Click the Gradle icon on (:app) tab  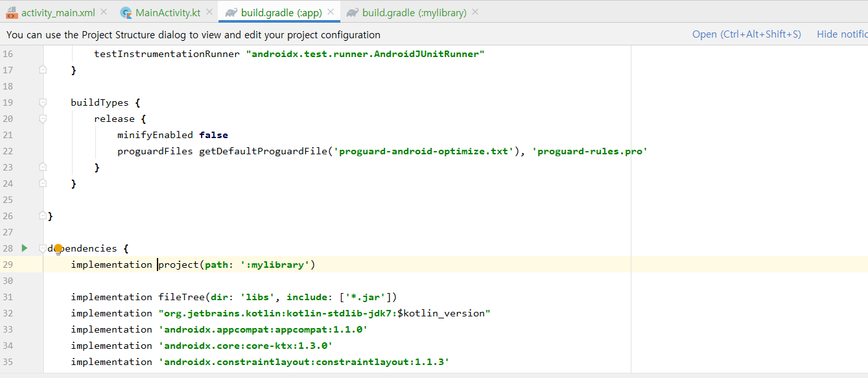231,12
